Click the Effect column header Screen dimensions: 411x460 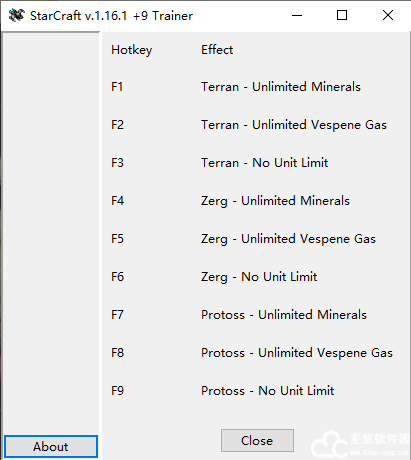point(217,50)
